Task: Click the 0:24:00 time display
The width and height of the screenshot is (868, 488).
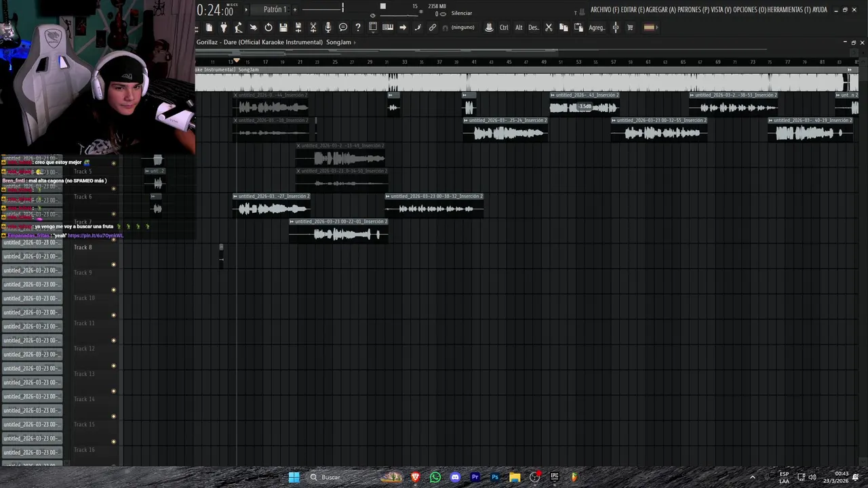Action: tap(215, 10)
